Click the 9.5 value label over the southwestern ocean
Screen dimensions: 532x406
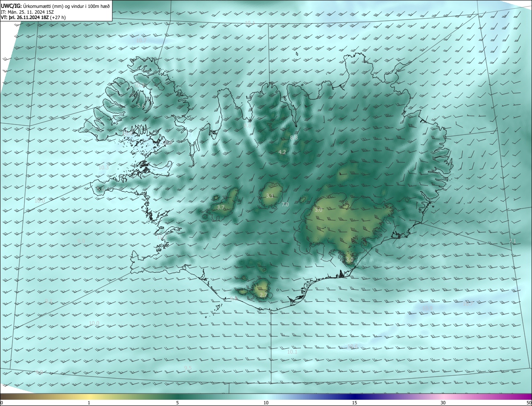(x=188, y=368)
